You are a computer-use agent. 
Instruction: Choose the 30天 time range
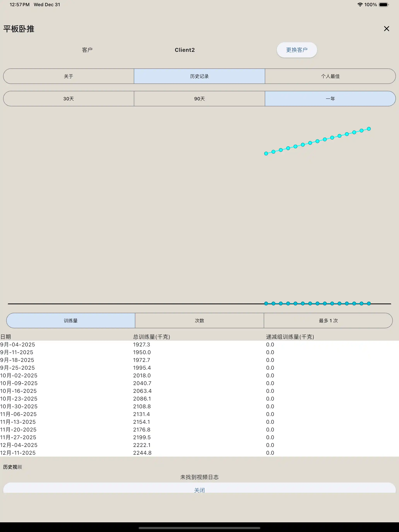pos(69,99)
